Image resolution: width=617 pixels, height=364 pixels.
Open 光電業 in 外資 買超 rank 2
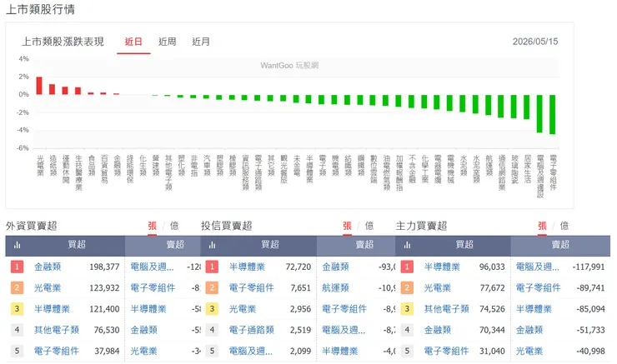[x=48, y=288]
